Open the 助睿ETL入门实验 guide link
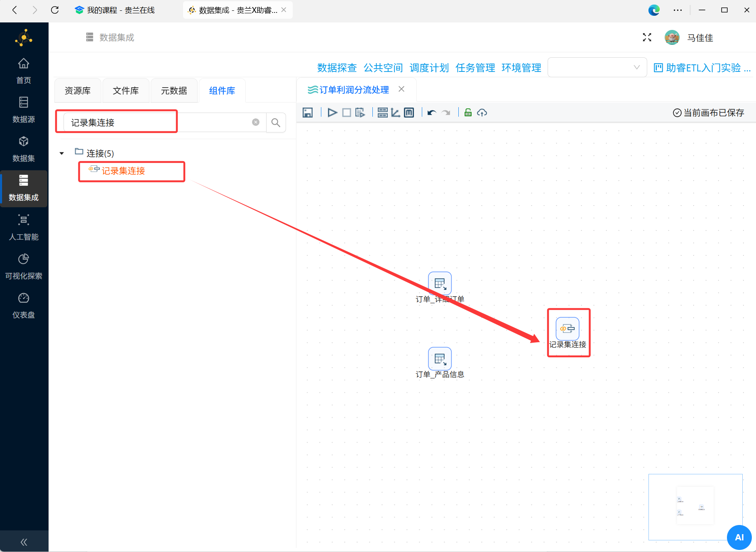Image resolution: width=756 pixels, height=552 pixels. 702,68
